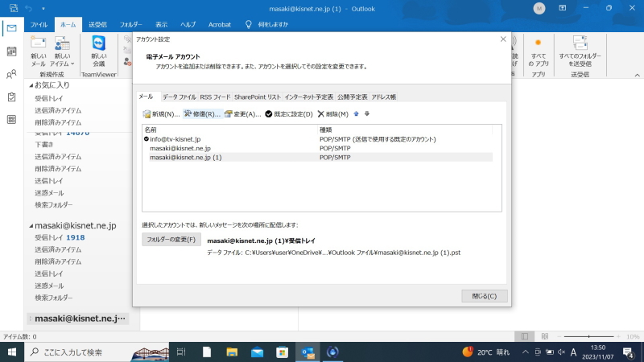Open the Tasks view in sidebar
This screenshot has width=644, height=362.
click(11, 97)
